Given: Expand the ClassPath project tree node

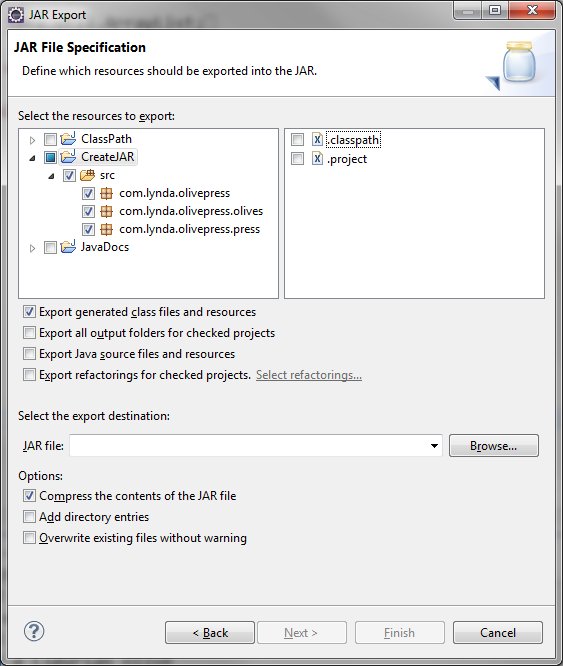Looking at the screenshot, I should [32, 140].
